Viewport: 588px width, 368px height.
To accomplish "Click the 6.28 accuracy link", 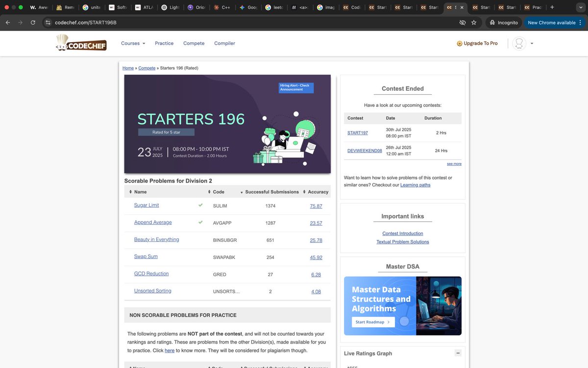I will click(x=316, y=275).
